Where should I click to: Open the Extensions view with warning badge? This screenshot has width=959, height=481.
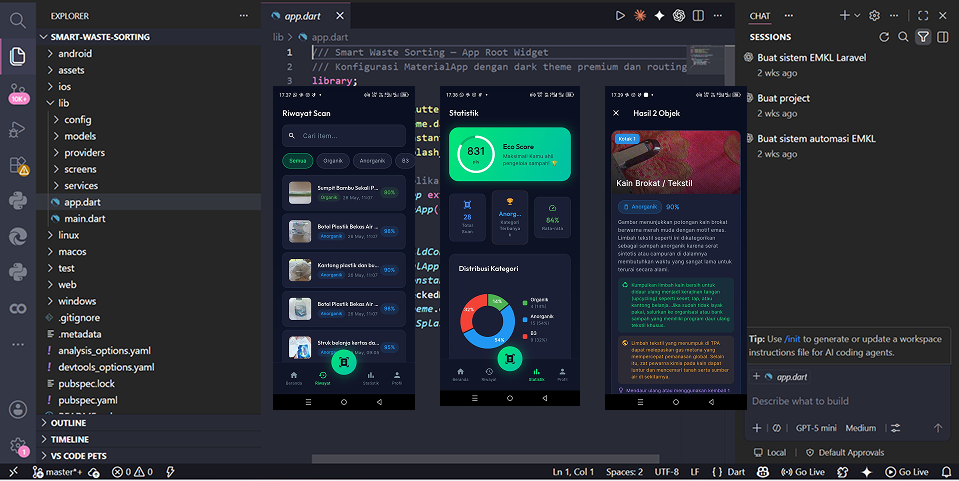tap(18, 165)
